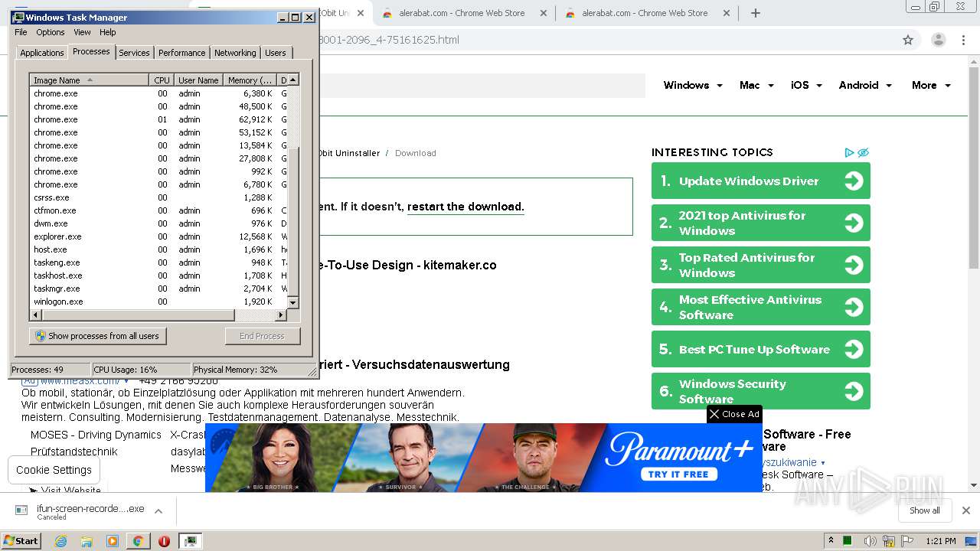Select the dwm.exe process row

[x=158, y=223]
